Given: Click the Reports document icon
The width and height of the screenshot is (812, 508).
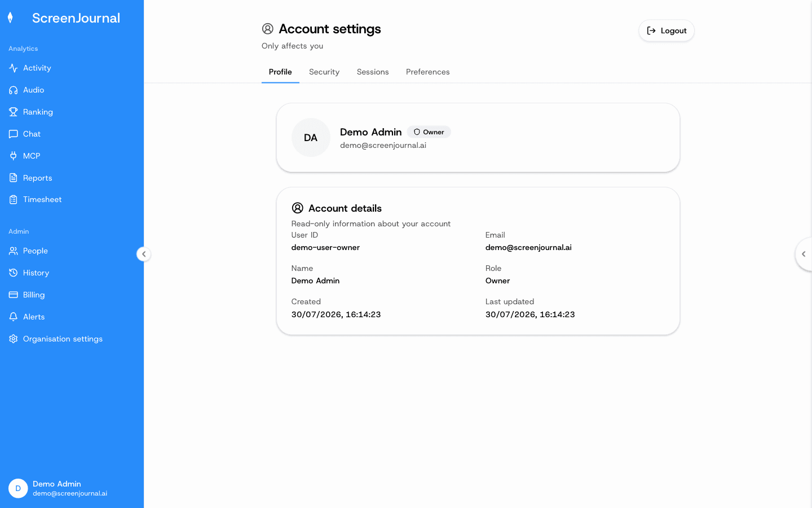Looking at the screenshot, I should pyautogui.click(x=14, y=178).
